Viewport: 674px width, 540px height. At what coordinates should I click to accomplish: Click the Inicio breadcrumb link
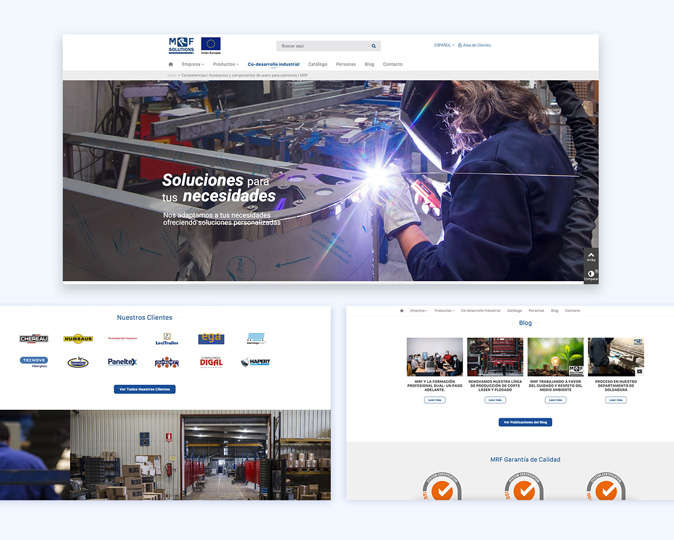172,75
